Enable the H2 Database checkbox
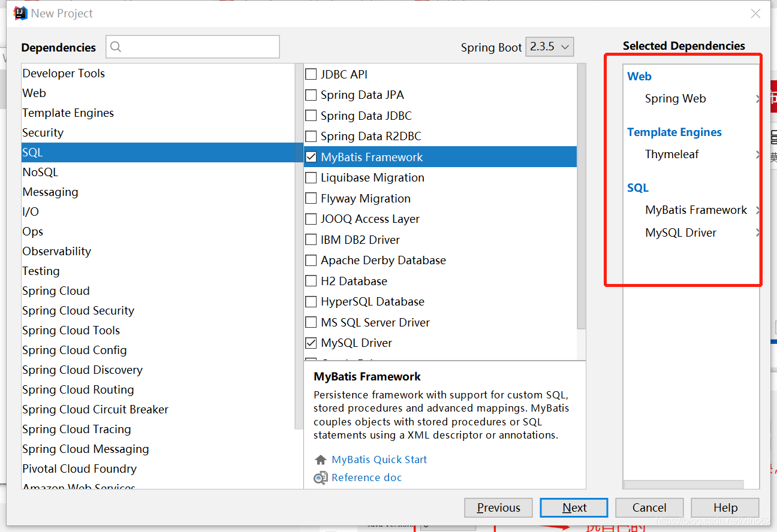The width and height of the screenshot is (777, 532). (311, 281)
